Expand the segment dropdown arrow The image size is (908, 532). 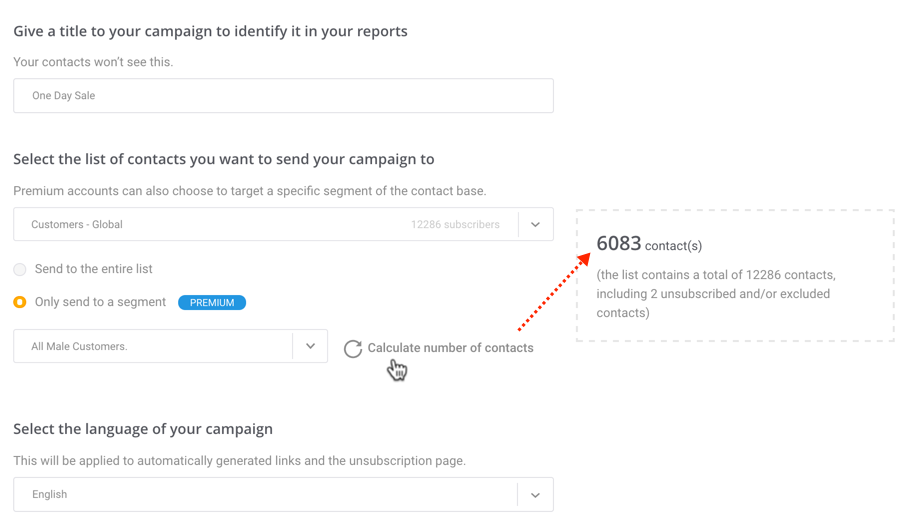[x=310, y=346]
